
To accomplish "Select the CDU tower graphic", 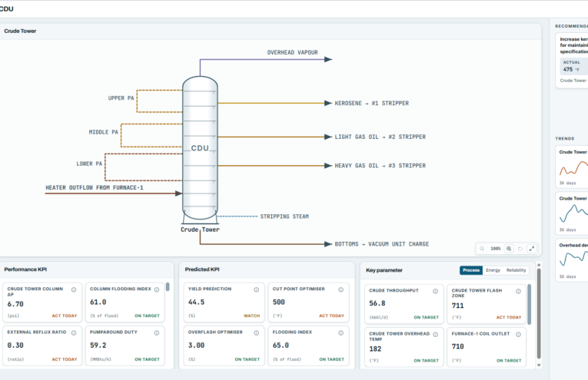I will click(x=200, y=148).
